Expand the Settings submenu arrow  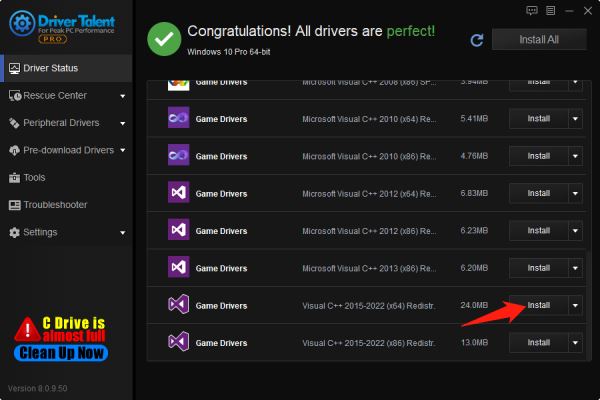coord(122,232)
